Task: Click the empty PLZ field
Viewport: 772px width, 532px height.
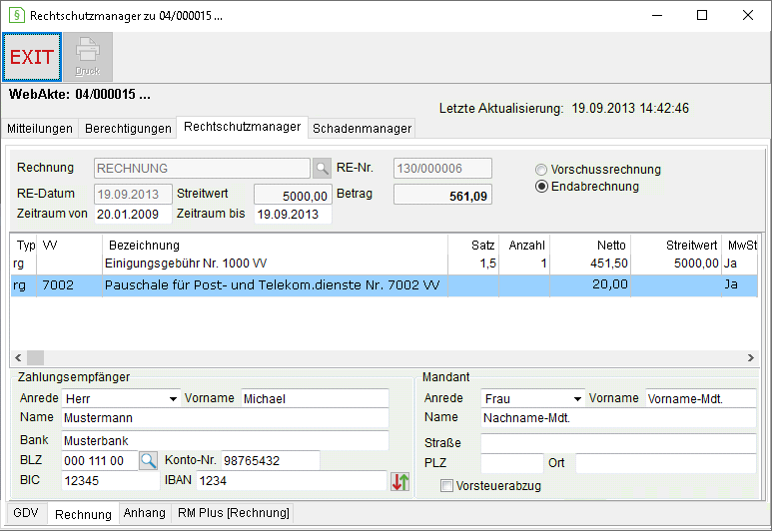Action: coord(512,463)
